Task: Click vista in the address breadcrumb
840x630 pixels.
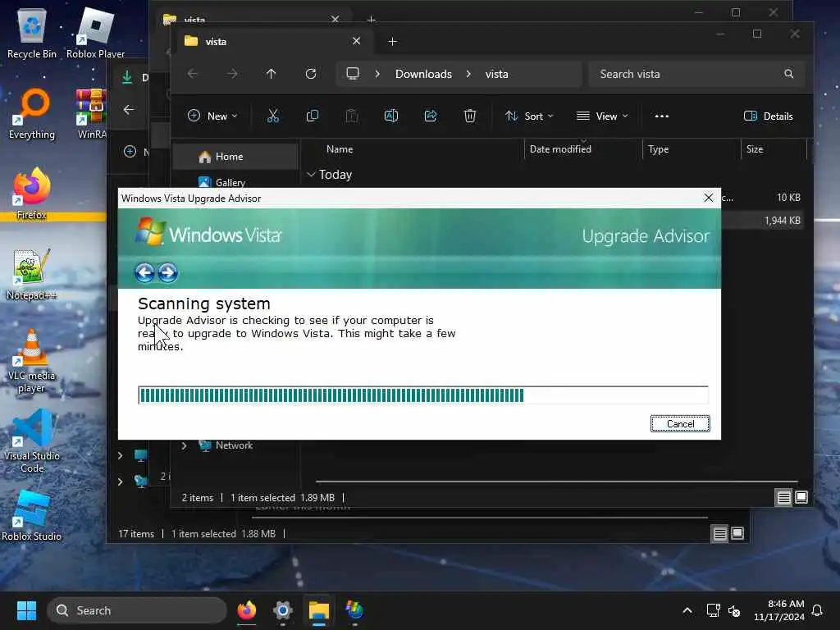Action: tap(496, 74)
